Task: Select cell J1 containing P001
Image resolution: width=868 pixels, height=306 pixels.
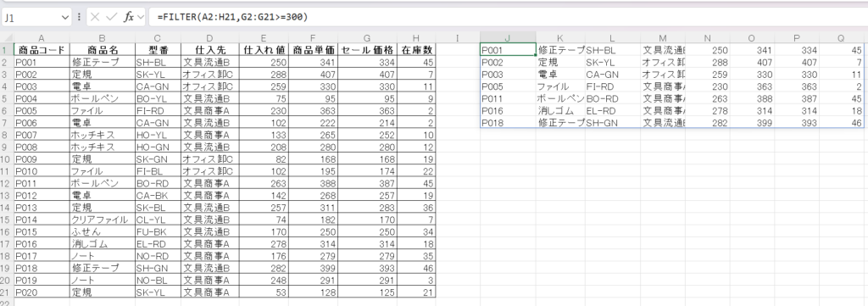Action: click(x=508, y=50)
